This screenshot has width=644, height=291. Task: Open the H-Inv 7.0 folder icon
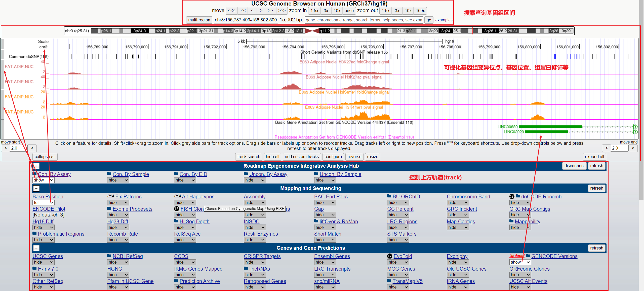click(35, 268)
